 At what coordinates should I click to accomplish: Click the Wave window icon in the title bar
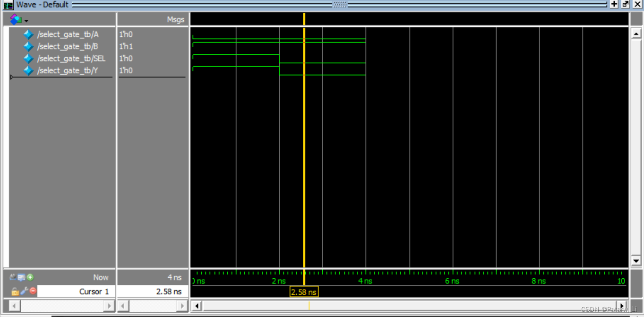pyautogui.click(x=8, y=4)
